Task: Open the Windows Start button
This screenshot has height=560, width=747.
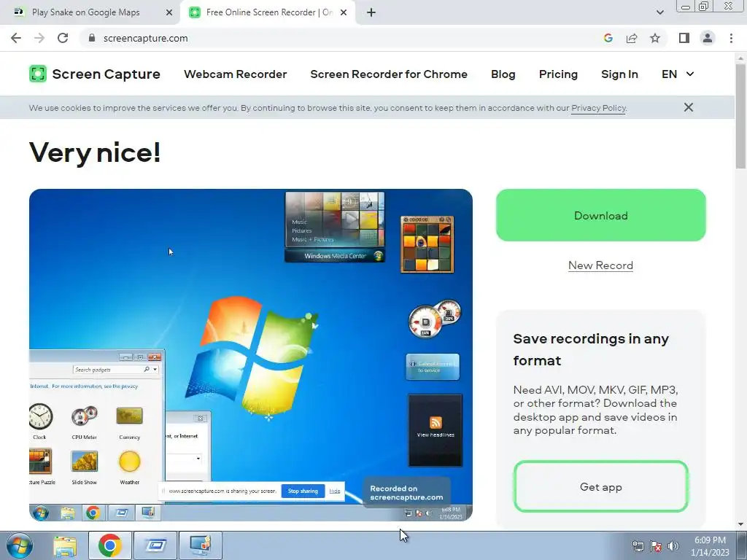Action: pos(20,545)
